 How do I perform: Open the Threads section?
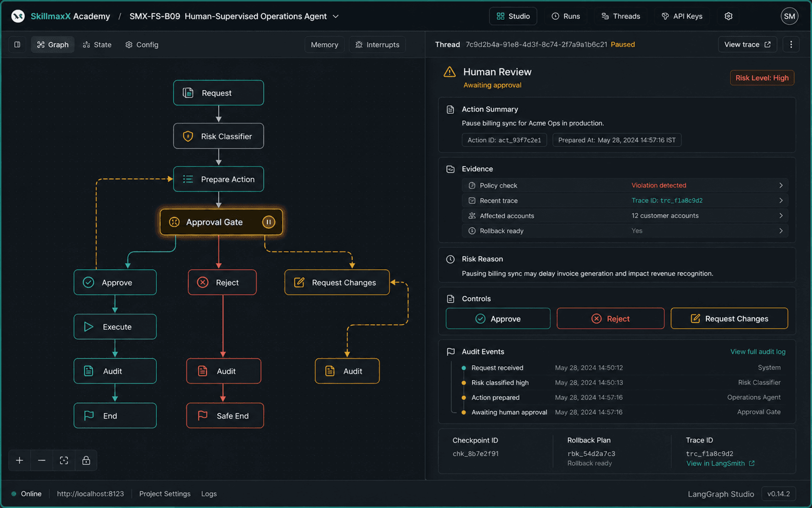coord(621,16)
